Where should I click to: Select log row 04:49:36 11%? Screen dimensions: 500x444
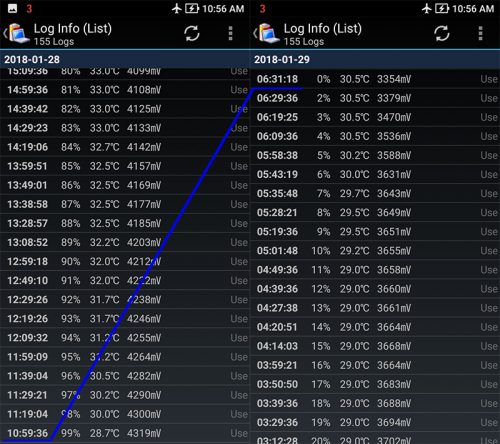375,270
